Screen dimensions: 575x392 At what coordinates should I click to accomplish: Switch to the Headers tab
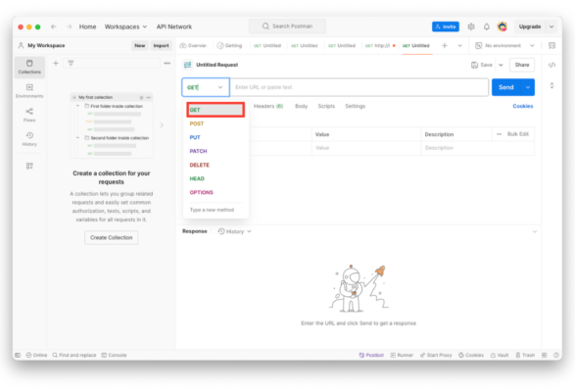point(268,106)
